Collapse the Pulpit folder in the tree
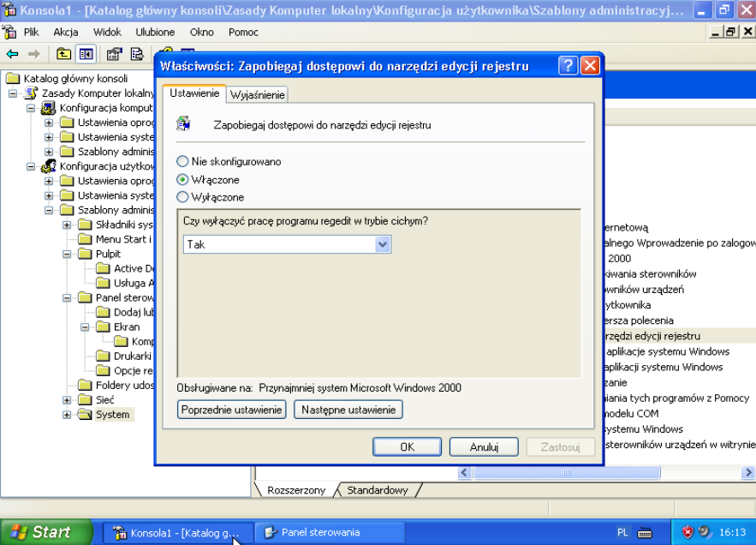Viewport: 756px width, 545px height. 68,255
